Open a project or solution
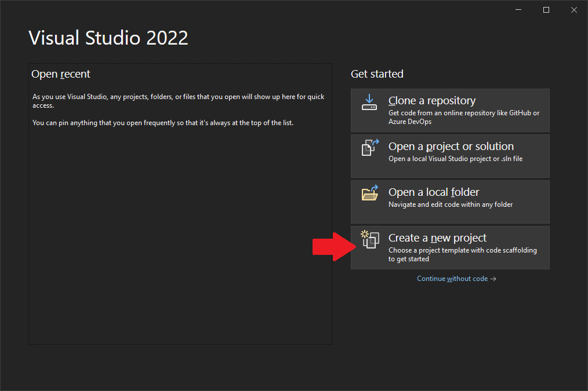The image size is (588, 391). pos(450,155)
